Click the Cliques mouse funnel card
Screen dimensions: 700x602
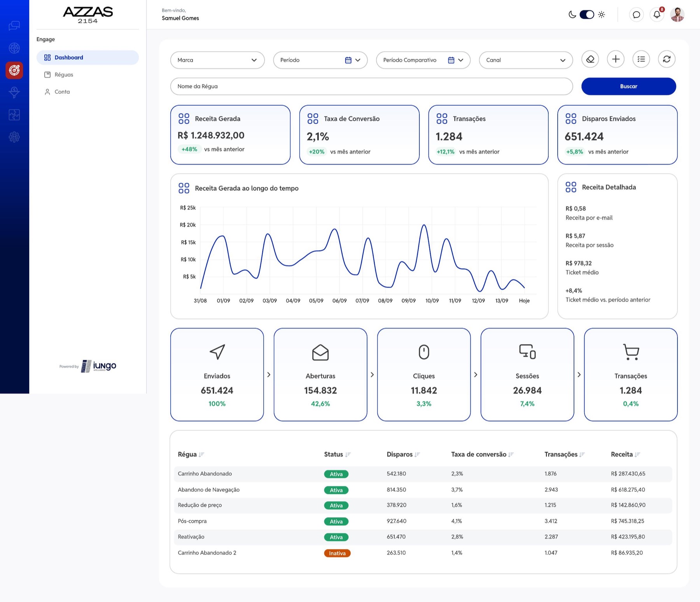coord(424,374)
